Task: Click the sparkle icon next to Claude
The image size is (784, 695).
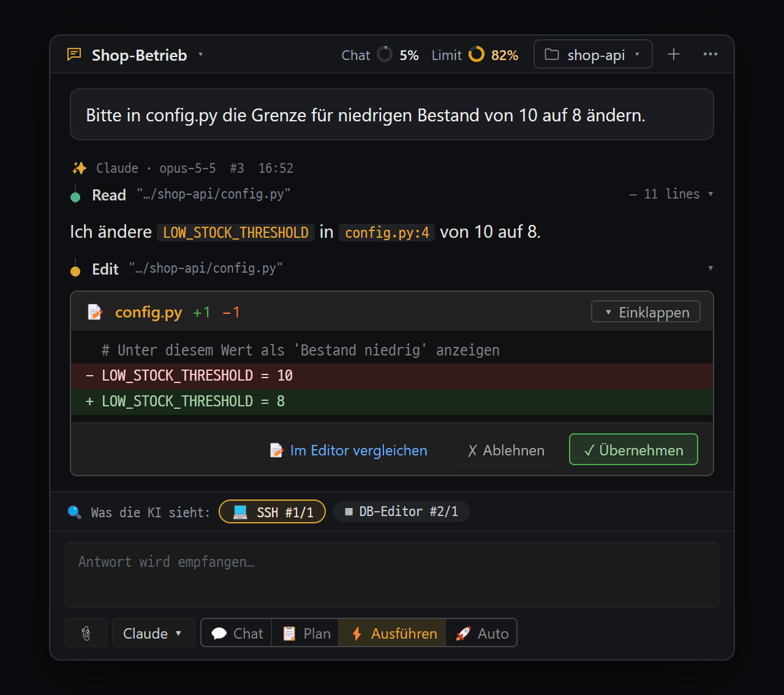Action: [x=80, y=168]
